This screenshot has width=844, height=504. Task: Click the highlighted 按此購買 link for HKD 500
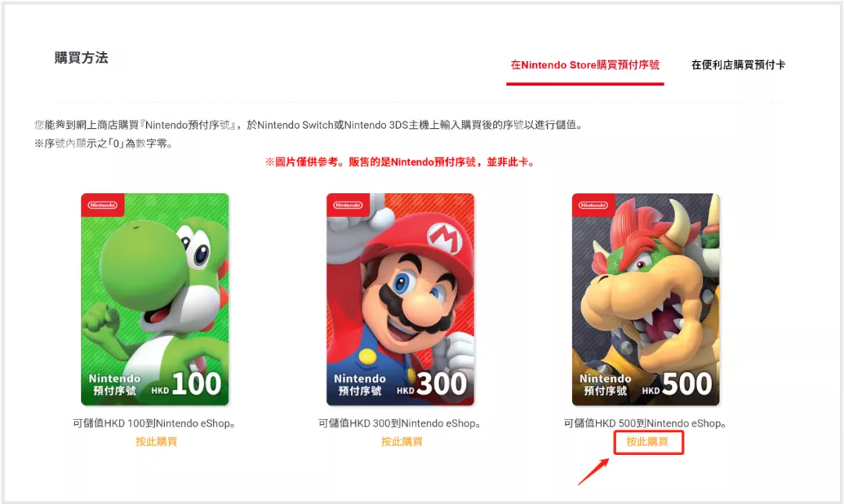(x=648, y=441)
